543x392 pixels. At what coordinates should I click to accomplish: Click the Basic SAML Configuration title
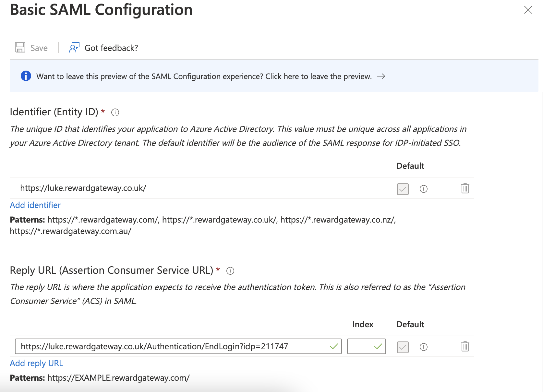(101, 10)
